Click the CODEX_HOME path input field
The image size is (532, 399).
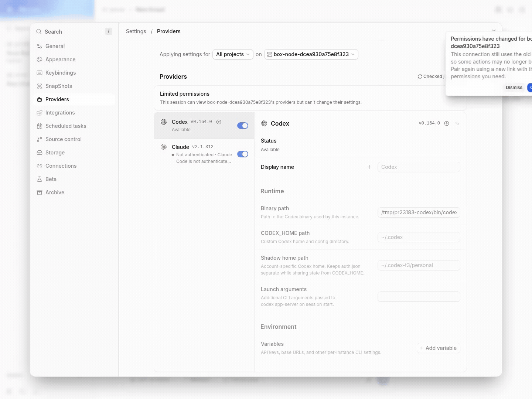(x=419, y=237)
